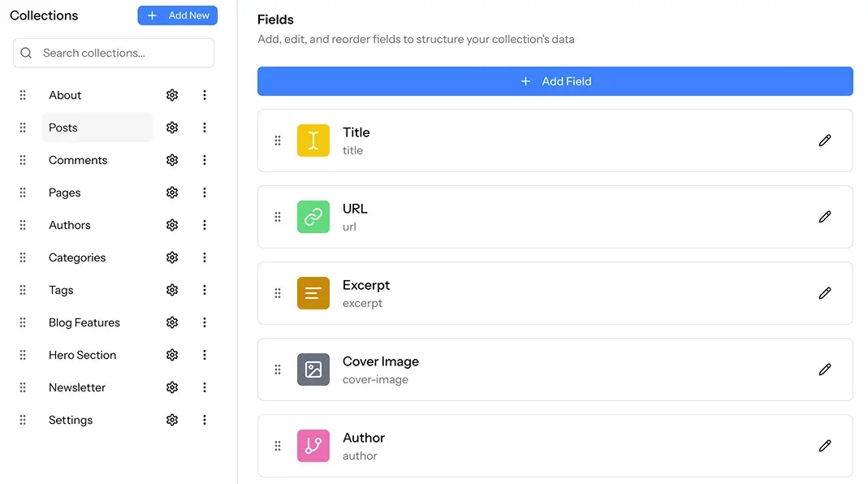Edit the Author field with pencil icon
868x484 pixels.
tap(825, 447)
